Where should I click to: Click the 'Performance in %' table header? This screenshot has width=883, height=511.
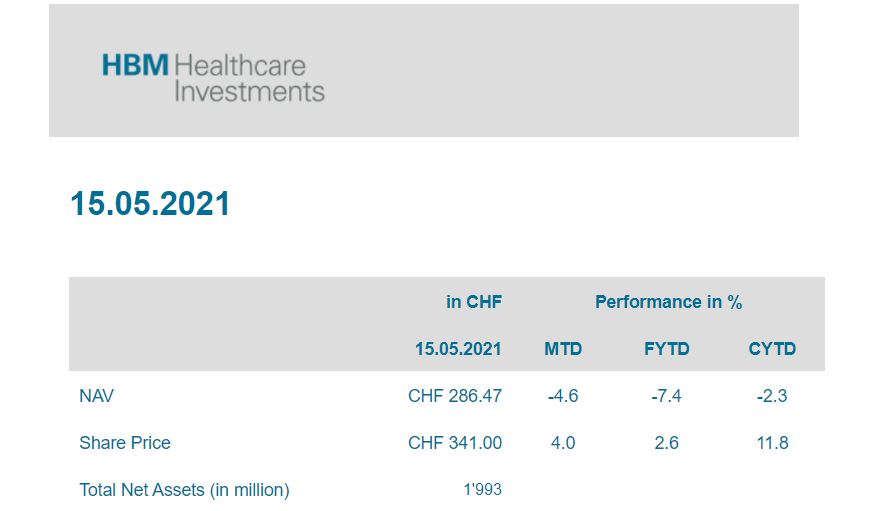coord(668,302)
